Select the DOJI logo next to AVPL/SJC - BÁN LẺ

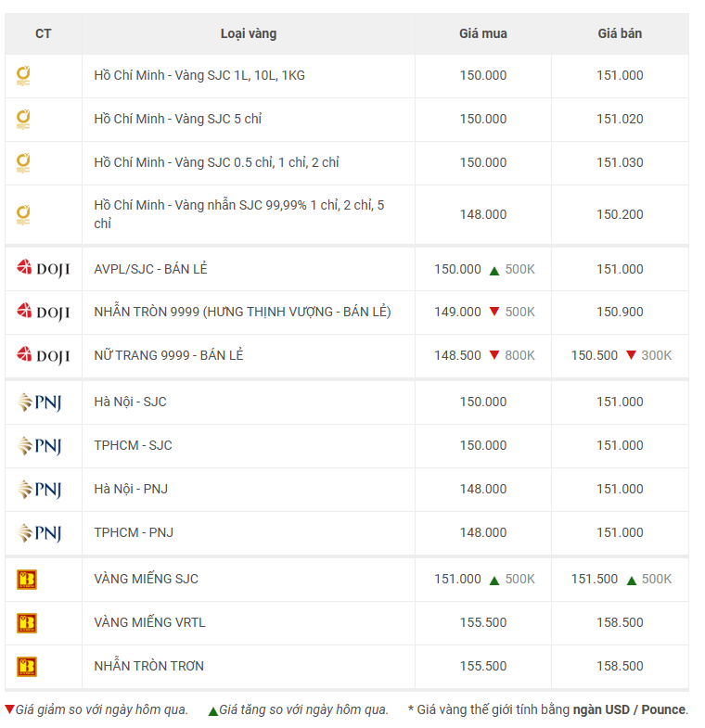(x=43, y=269)
